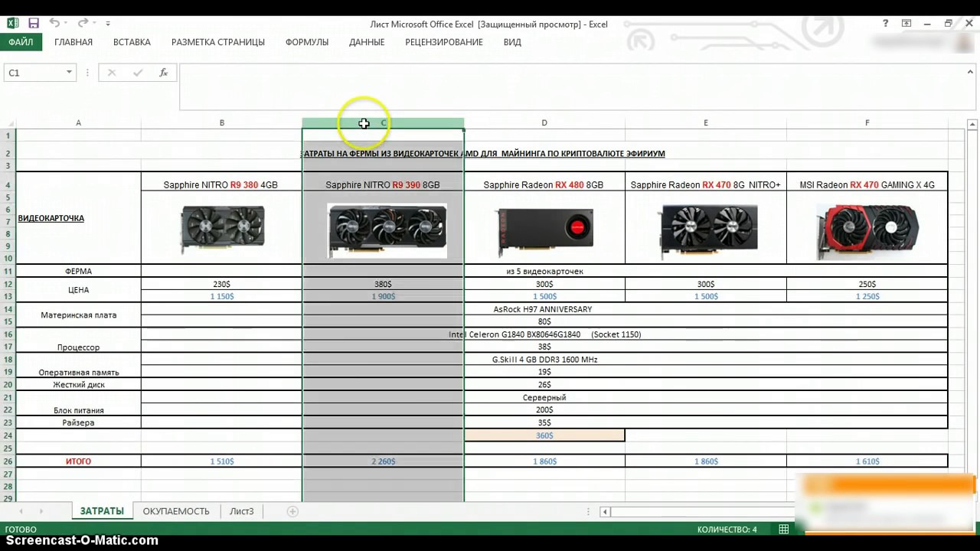Click the Name Box showing C1
The image size is (980, 551).
[x=34, y=73]
